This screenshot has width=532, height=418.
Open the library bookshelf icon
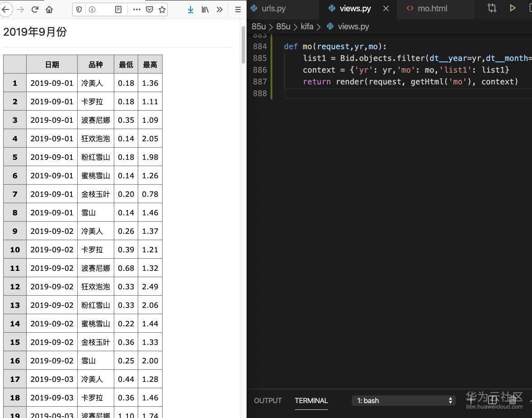pyautogui.click(x=205, y=9)
